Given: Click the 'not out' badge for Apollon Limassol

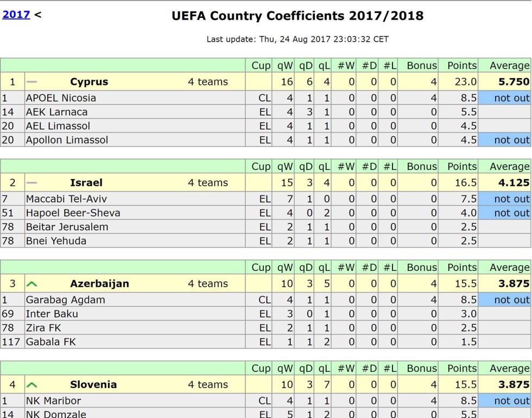Looking at the screenshot, I should tap(504, 140).
